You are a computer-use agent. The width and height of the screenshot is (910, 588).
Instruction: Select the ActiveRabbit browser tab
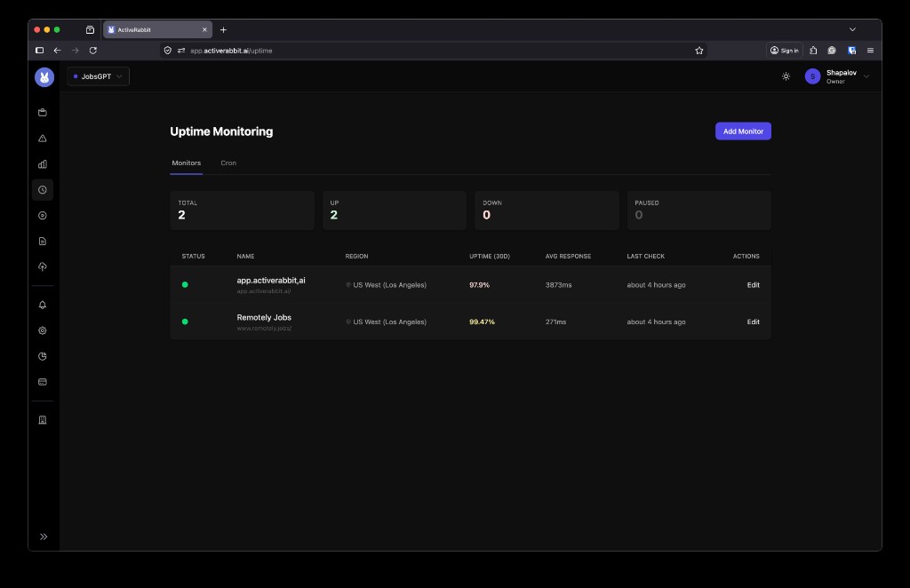tap(157, 29)
